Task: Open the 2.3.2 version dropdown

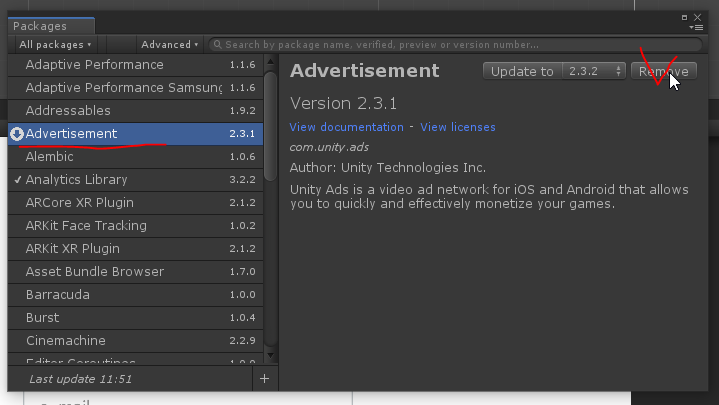Action: click(x=594, y=71)
